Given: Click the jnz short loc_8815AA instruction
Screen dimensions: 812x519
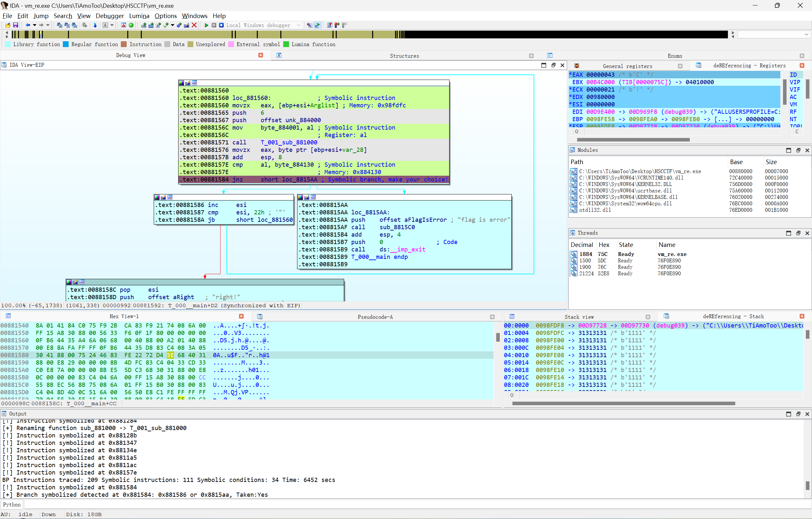Looking at the screenshot, I should pyautogui.click(x=314, y=180).
